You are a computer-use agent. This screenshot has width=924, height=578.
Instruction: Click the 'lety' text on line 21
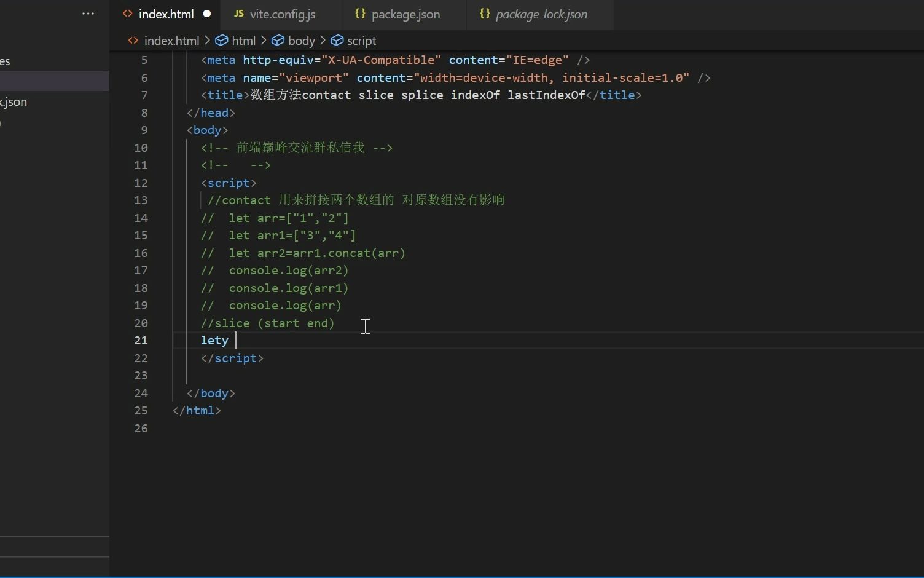[x=214, y=341]
